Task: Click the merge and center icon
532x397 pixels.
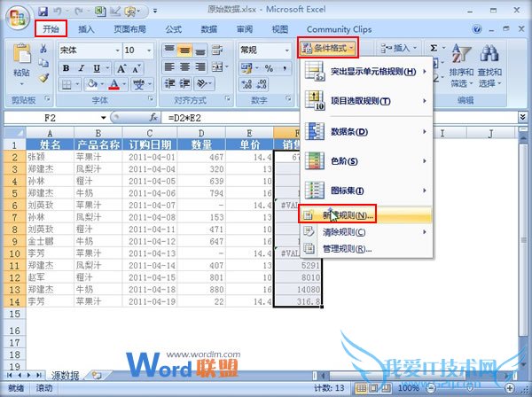Action: coord(217,66)
